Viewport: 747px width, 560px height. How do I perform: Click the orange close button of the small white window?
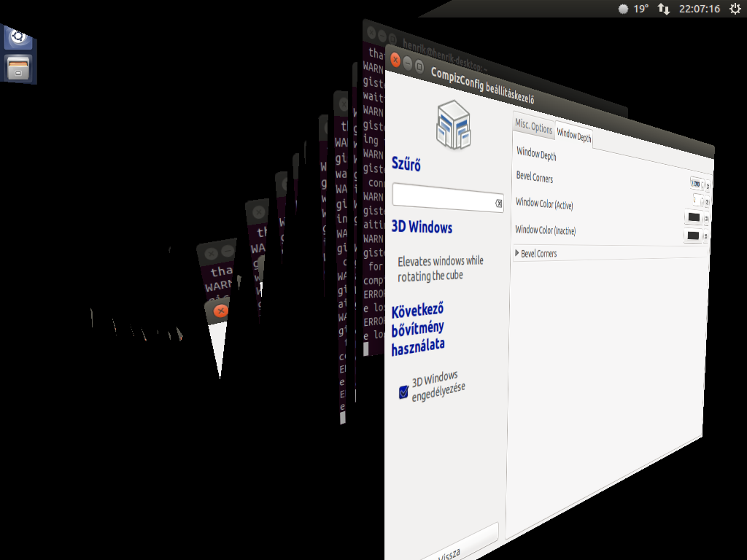point(220,311)
